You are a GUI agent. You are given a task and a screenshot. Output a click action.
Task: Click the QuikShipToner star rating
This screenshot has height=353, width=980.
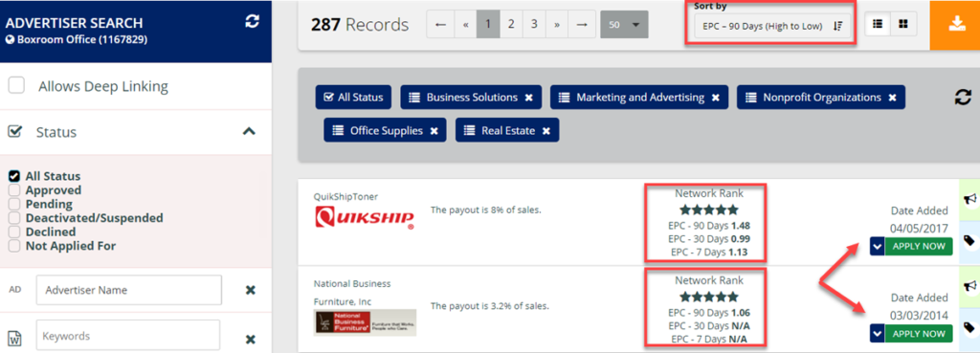(x=709, y=210)
